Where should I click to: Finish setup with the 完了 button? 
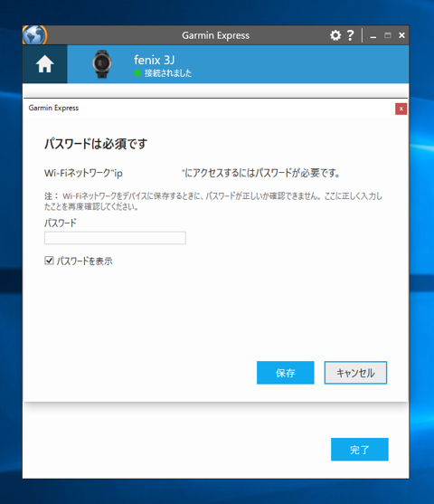pyautogui.click(x=360, y=450)
